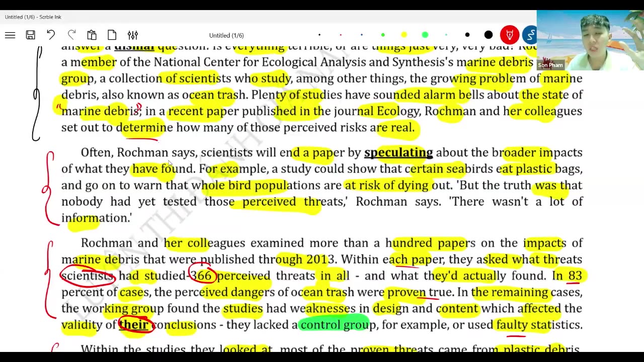Click the circled word 'scientists'

pyautogui.click(x=88, y=276)
